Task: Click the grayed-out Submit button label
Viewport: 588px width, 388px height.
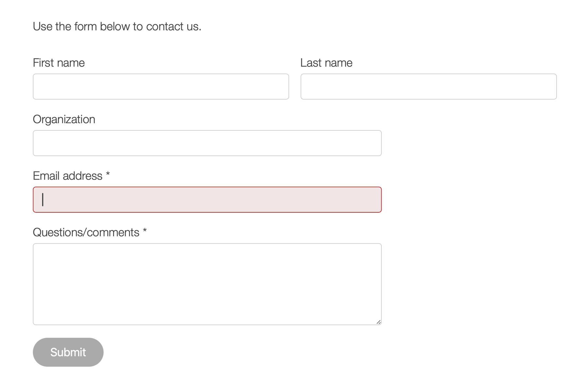Action: tap(68, 352)
